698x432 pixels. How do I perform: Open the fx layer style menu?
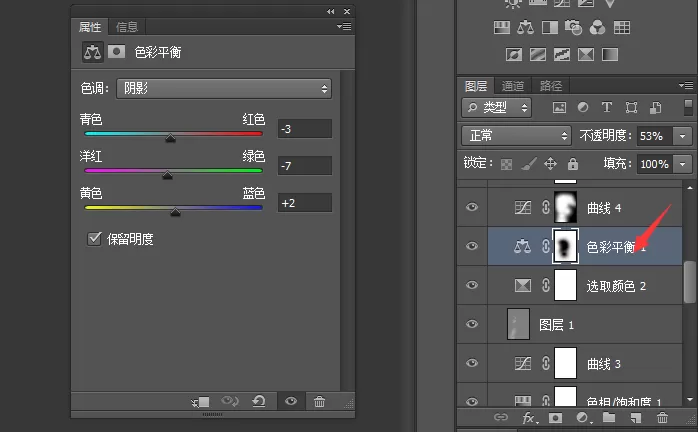coord(530,418)
